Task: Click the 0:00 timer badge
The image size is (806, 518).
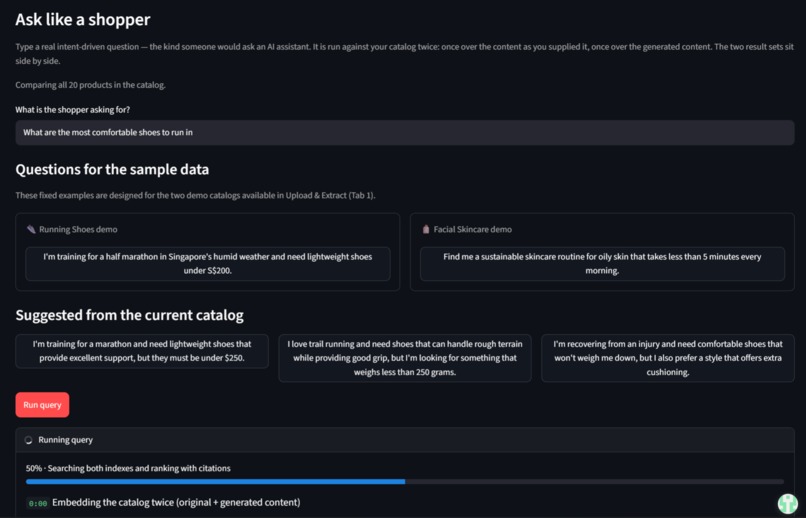Action: (38, 503)
